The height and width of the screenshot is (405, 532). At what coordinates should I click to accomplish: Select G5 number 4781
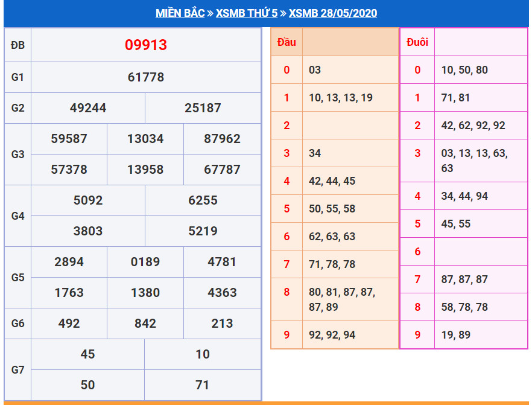coord(222,262)
